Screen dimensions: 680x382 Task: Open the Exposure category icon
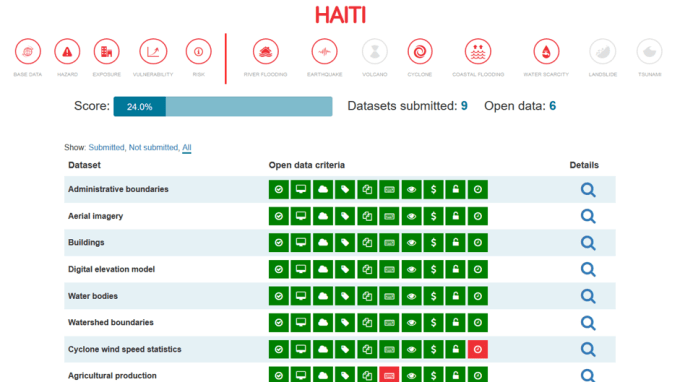coord(107,52)
